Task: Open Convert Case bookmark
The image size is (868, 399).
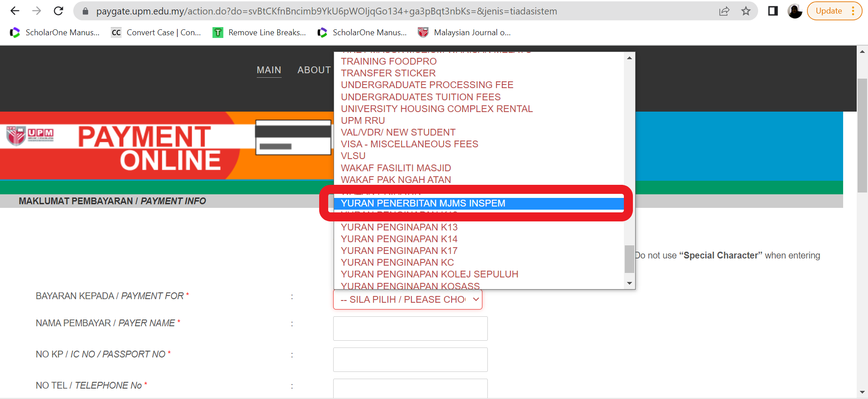Action: (156, 33)
